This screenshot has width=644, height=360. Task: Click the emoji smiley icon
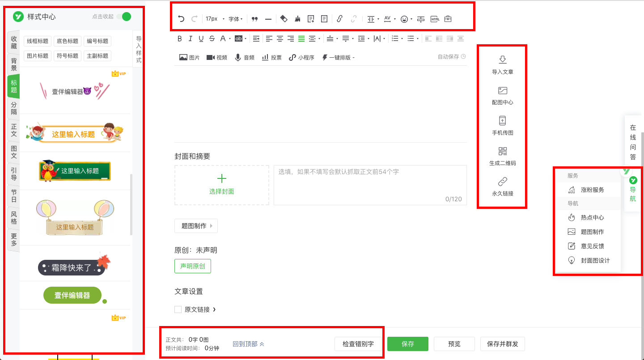click(x=404, y=19)
